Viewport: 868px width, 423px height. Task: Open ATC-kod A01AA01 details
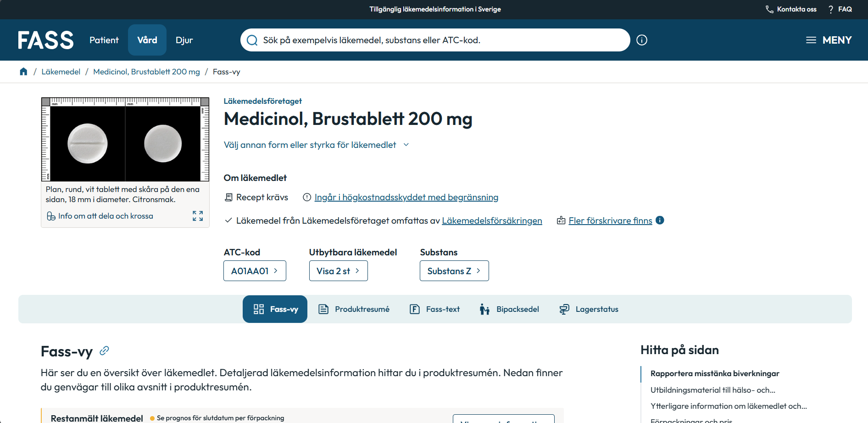(255, 271)
